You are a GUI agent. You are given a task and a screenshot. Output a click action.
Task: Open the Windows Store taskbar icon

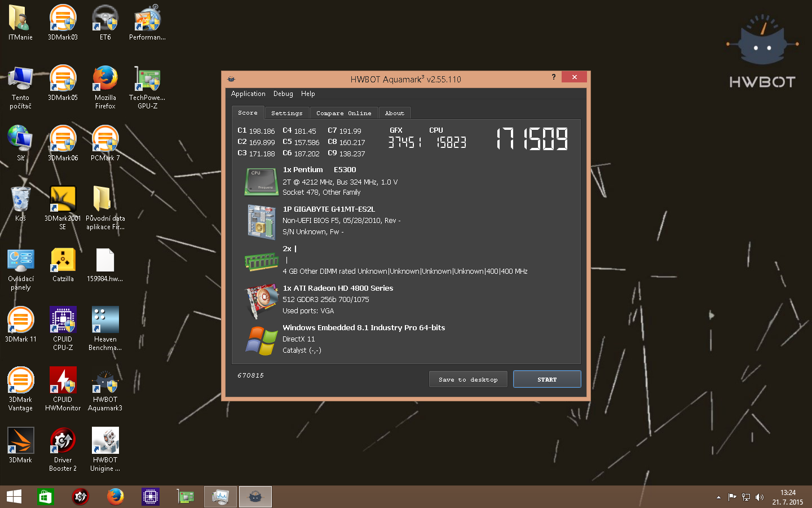tap(45, 497)
